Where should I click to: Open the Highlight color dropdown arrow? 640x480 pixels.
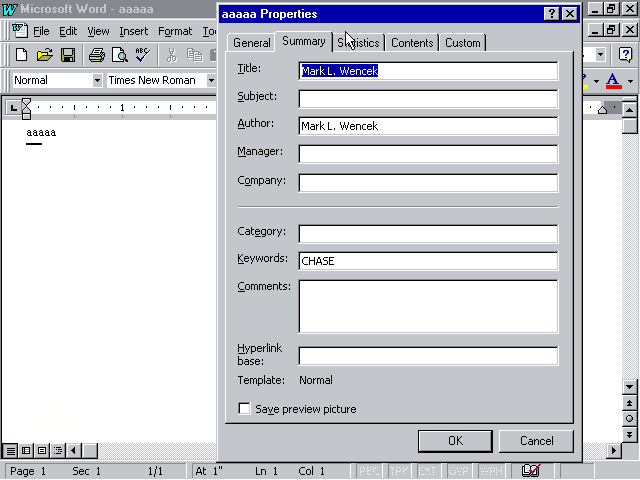click(596, 81)
